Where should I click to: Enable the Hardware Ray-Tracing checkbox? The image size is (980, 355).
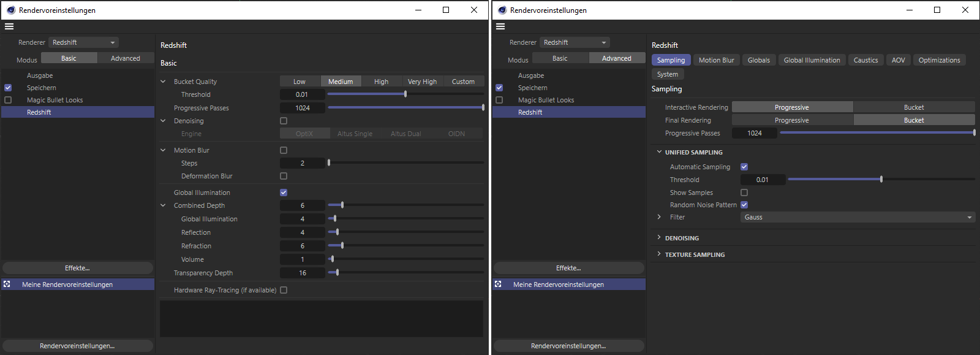coord(284,290)
